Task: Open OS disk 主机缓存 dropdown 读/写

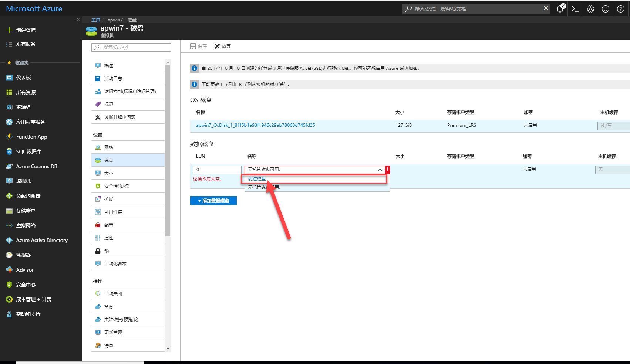Action: (613, 126)
